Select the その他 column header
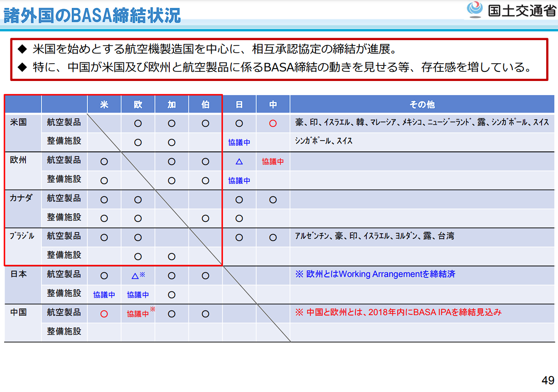Screen dimensions: 558x392 point(422,105)
